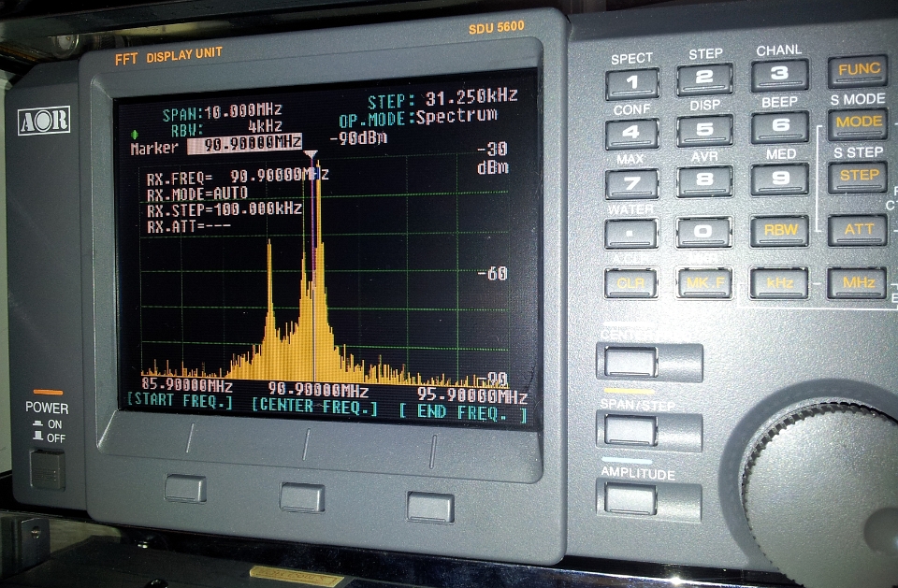The height and width of the screenshot is (588, 898).
Task: Confirm entry with the MHz key
Action: [858, 283]
